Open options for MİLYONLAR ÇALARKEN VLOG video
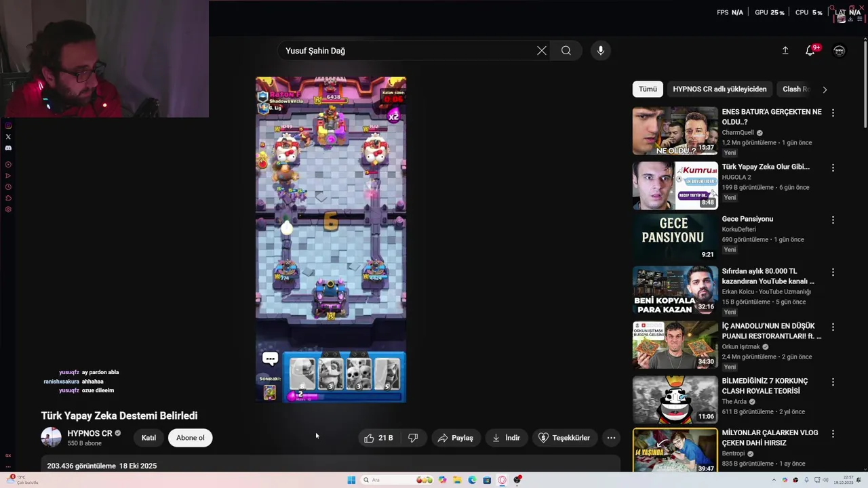 pos(833,433)
